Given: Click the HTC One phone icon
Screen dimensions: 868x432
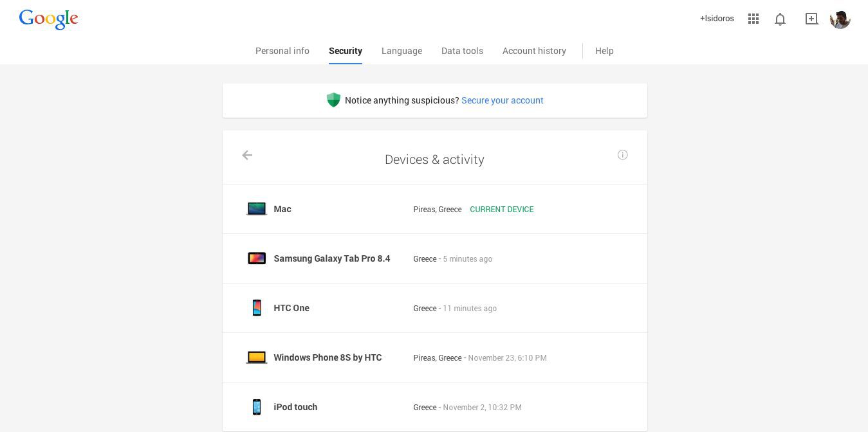Looking at the screenshot, I should click(257, 307).
